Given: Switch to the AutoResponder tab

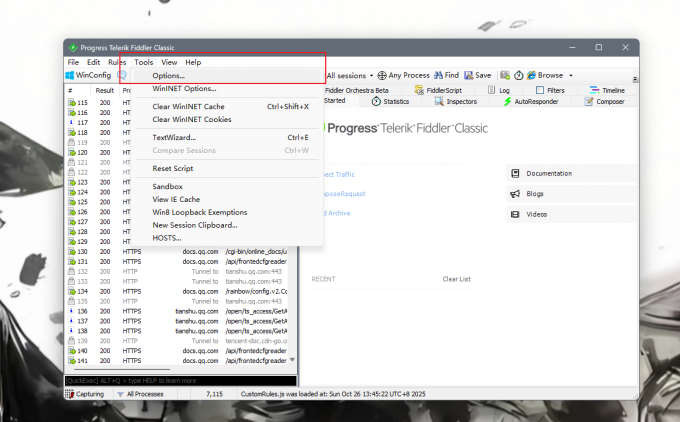Looking at the screenshot, I should tap(535, 101).
